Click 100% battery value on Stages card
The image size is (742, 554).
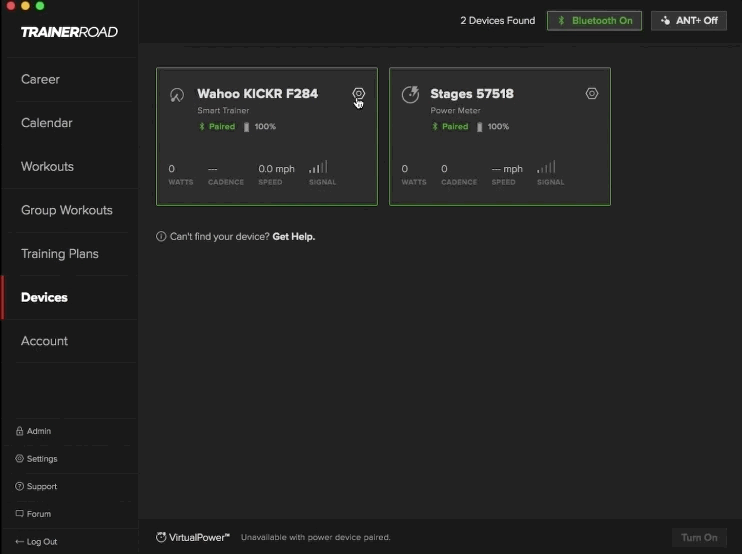click(x=498, y=127)
